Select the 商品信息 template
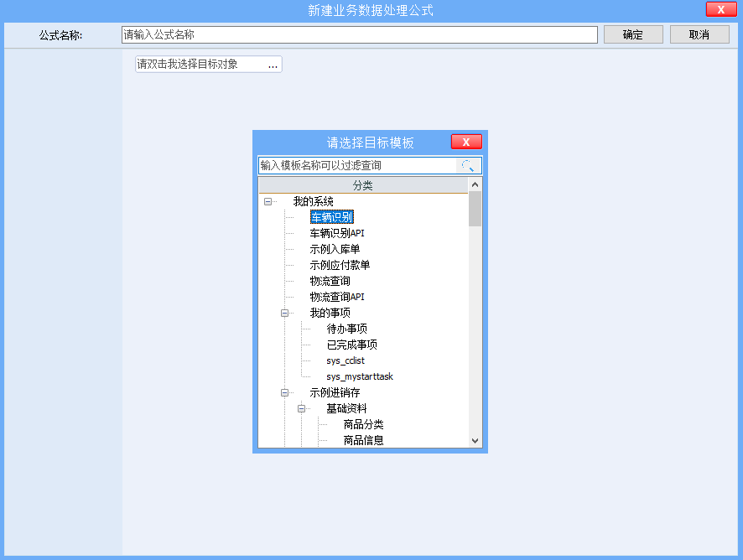This screenshot has height=560, width=743. pos(363,440)
